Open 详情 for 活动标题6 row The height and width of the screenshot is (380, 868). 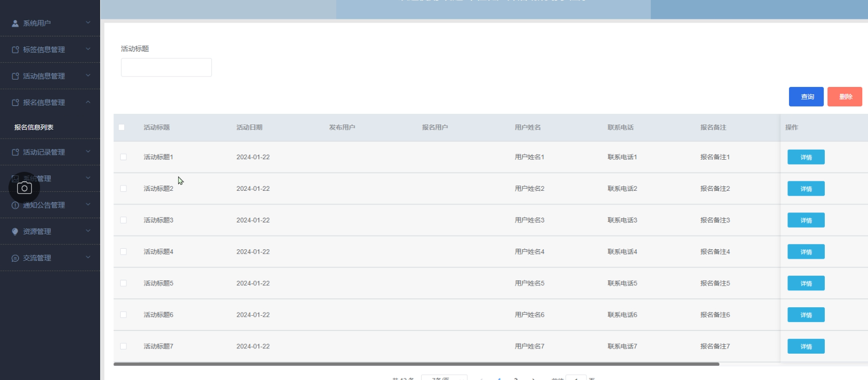coord(806,315)
